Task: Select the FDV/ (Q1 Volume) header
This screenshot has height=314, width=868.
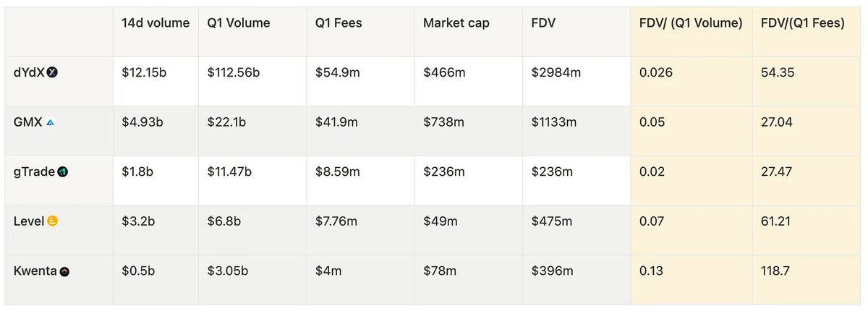Action: [691, 23]
